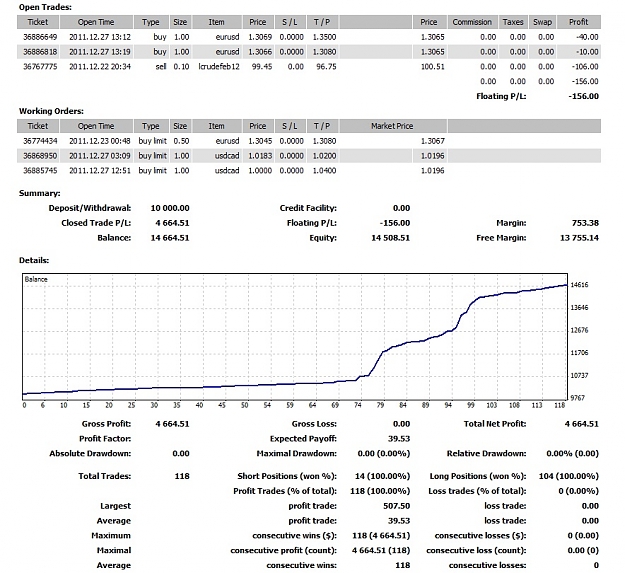Click the price 1.0183 in Working Orders
The width and height of the screenshot is (625, 573).
coord(260,156)
